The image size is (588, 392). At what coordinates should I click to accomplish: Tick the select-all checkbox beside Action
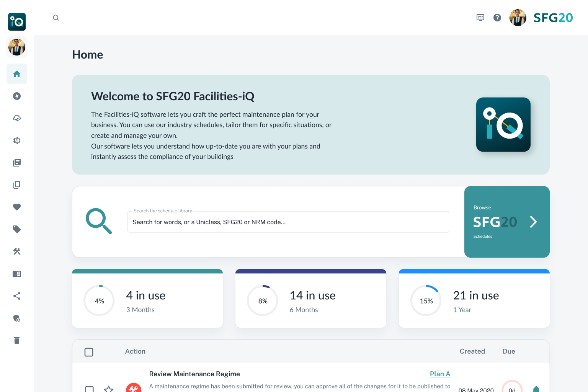89,352
